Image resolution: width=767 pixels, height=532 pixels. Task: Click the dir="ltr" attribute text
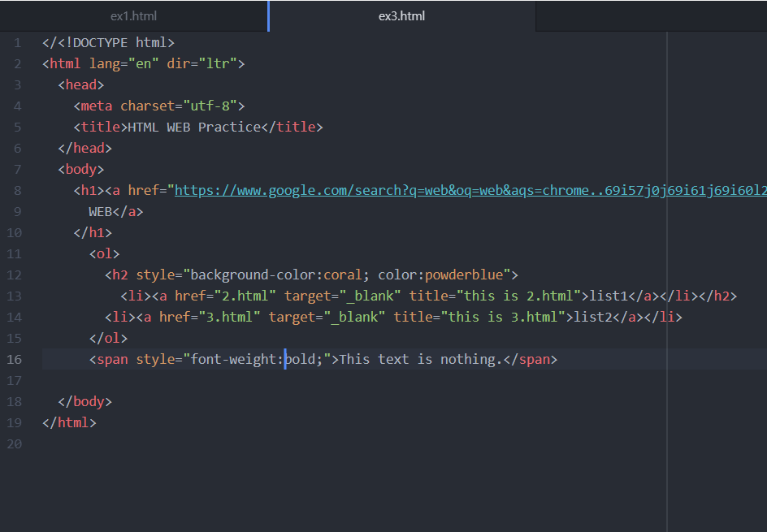[x=202, y=64]
